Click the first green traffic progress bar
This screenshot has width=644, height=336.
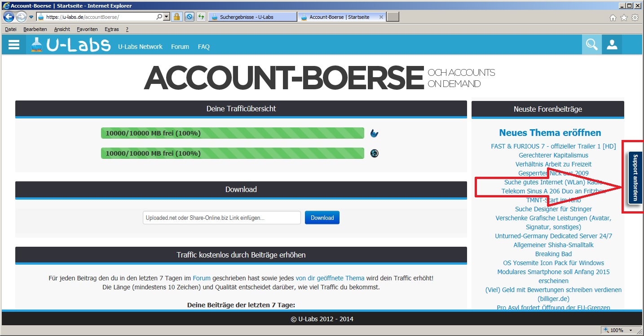pyautogui.click(x=232, y=133)
